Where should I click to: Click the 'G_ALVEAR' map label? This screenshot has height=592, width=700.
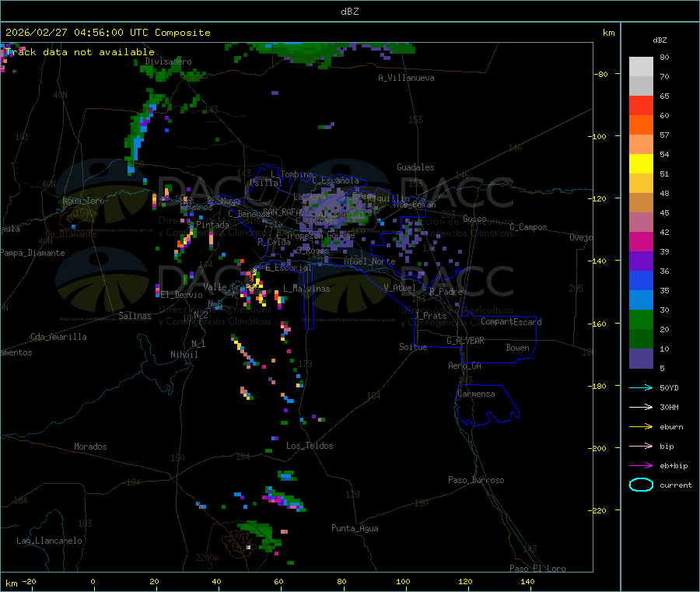point(465,341)
